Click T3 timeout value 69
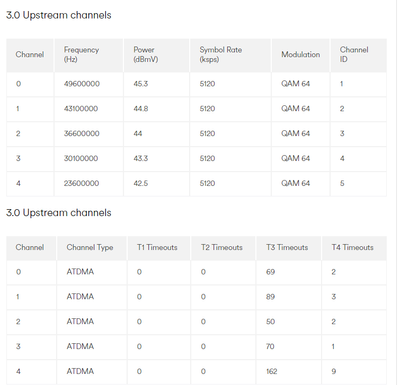 270,272
